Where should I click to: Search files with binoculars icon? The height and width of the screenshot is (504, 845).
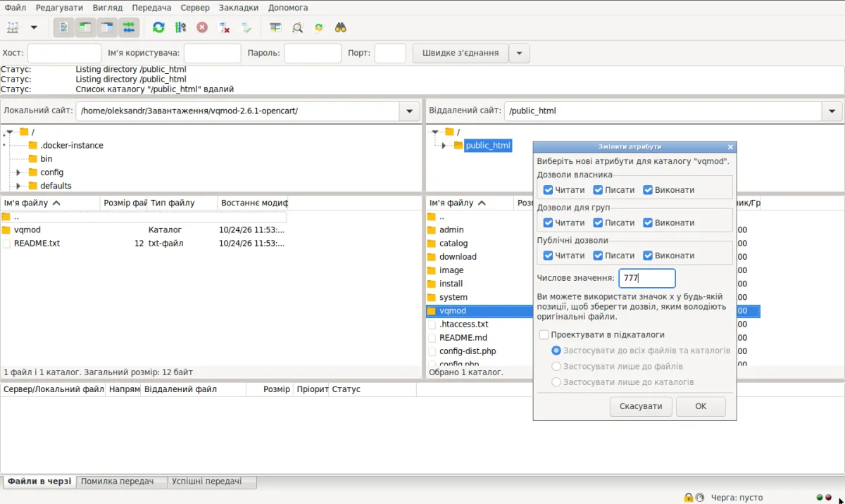341,27
